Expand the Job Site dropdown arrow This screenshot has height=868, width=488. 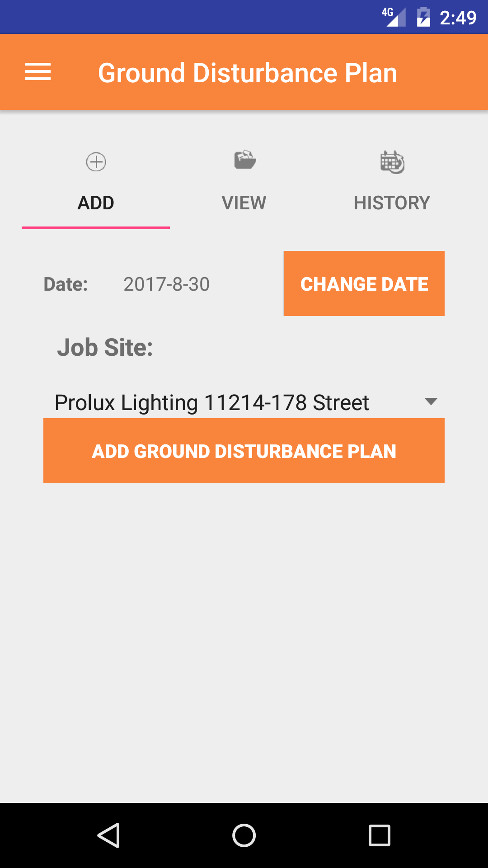pos(431,401)
